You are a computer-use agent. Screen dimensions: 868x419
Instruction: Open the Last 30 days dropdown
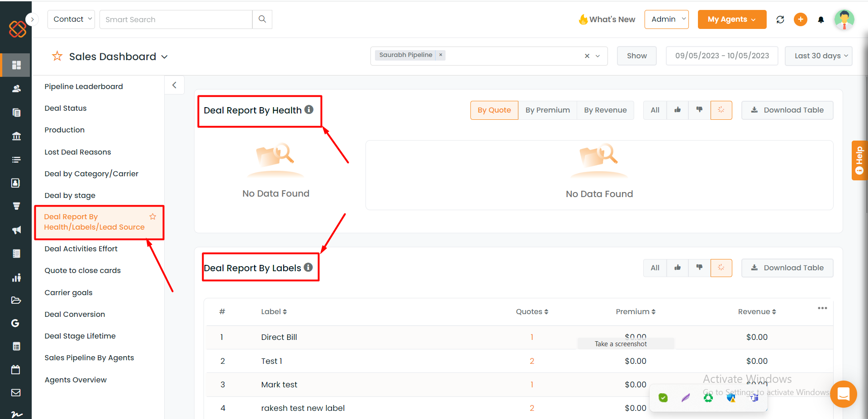[x=818, y=56]
